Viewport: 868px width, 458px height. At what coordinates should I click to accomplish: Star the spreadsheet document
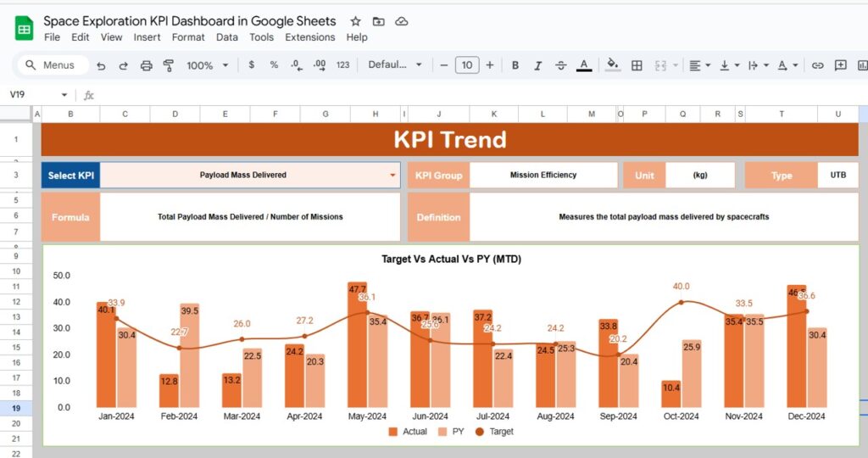click(x=355, y=21)
